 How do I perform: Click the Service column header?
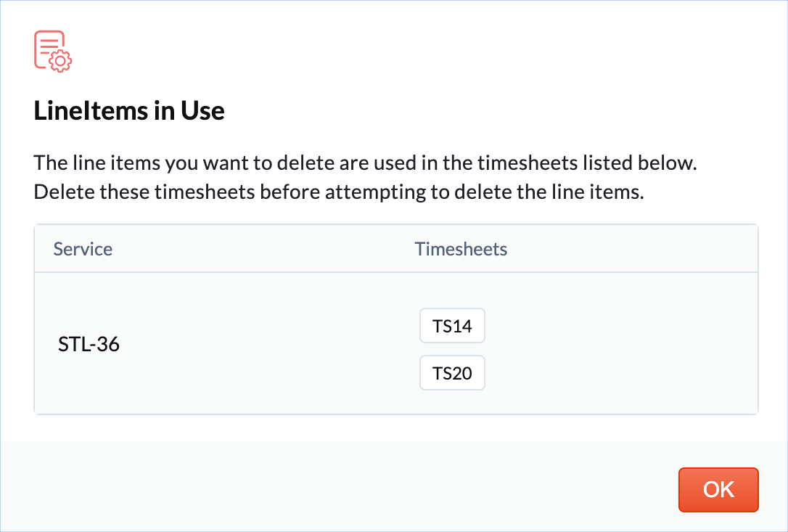(x=83, y=249)
